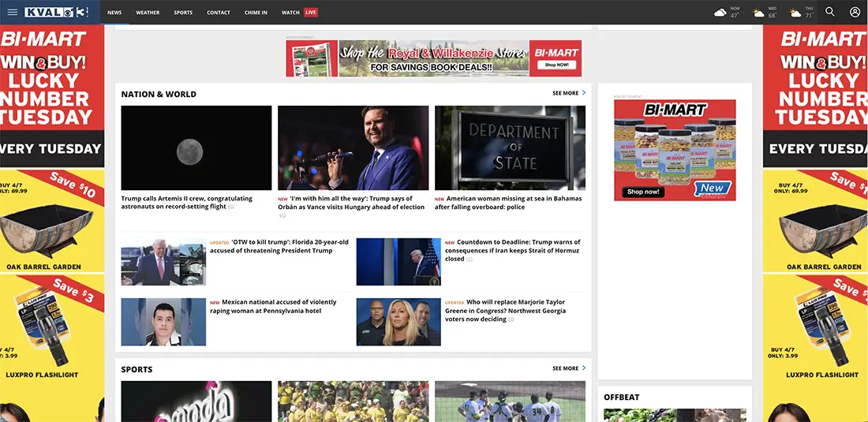Click the Trump collage thumbnail beside OTW story

click(163, 262)
